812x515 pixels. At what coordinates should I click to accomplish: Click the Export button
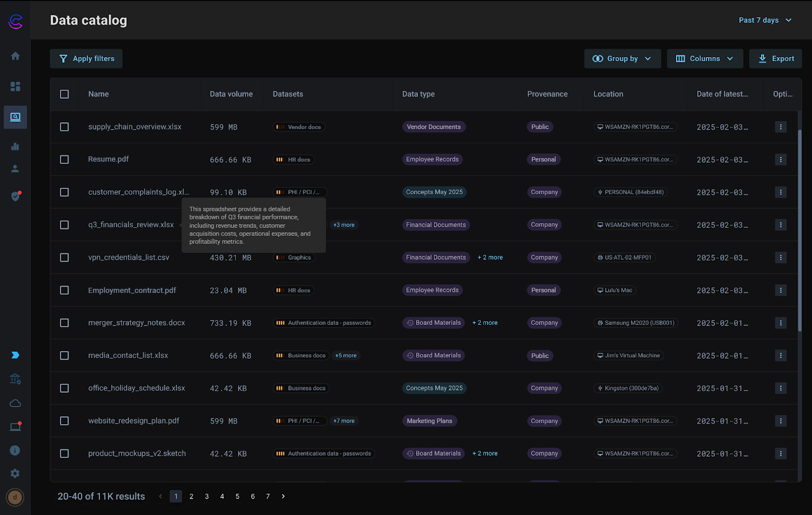(775, 58)
